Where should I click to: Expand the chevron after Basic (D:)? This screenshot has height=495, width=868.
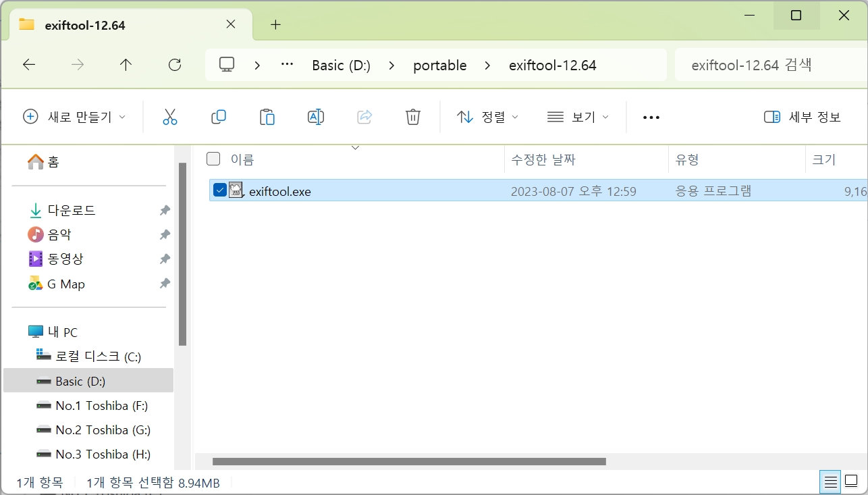392,66
